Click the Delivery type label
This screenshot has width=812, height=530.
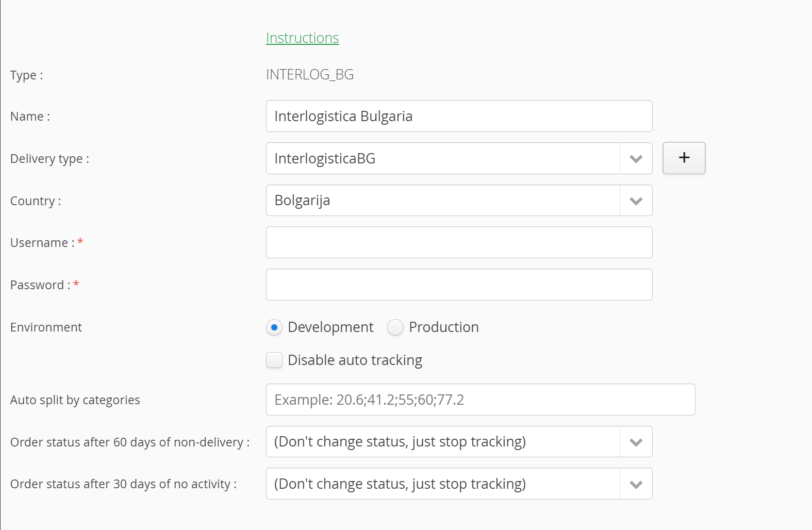pyautogui.click(x=49, y=159)
